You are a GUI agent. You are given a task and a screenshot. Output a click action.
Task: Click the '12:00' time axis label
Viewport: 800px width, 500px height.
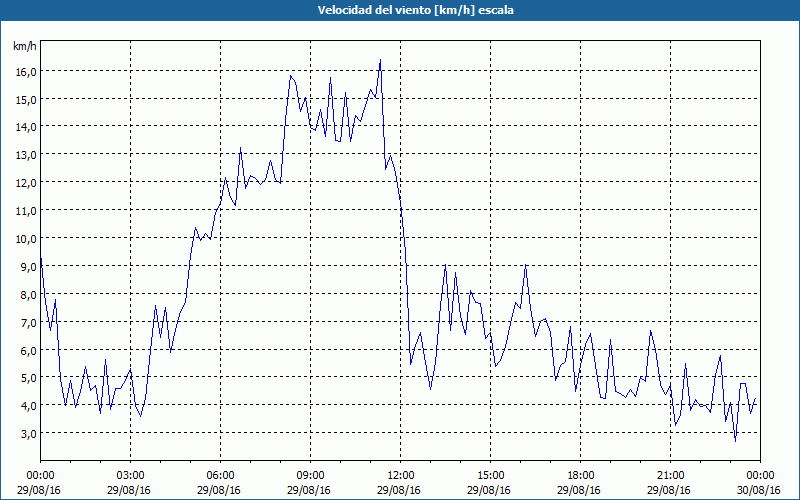click(401, 476)
